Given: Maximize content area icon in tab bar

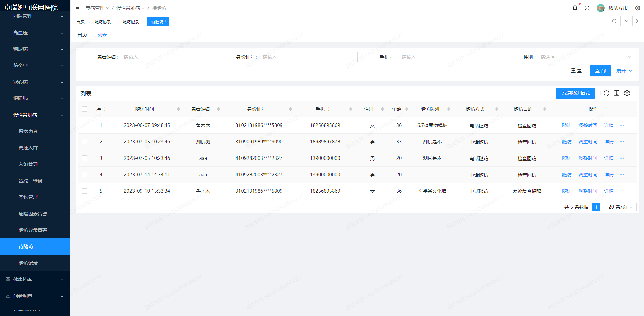Looking at the screenshot, I should (x=639, y=21).
